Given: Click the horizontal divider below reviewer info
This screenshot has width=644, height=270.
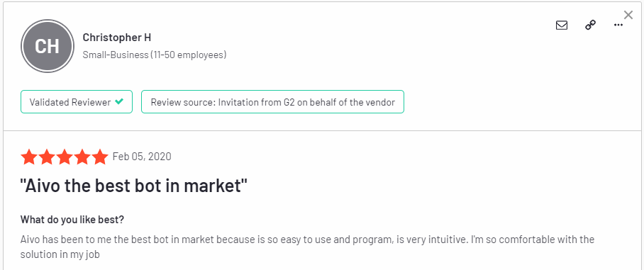Looking at the screenshot, I should click(x=322, y=131).
